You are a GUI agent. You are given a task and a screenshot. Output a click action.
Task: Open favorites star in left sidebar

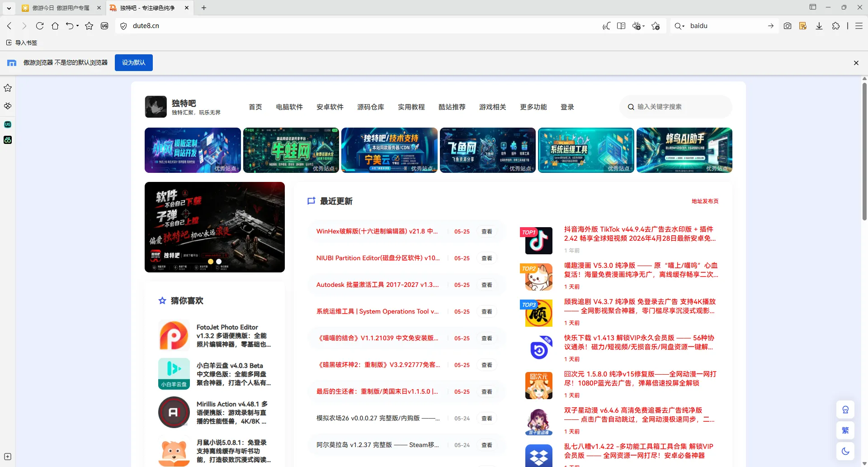point(8,88)
